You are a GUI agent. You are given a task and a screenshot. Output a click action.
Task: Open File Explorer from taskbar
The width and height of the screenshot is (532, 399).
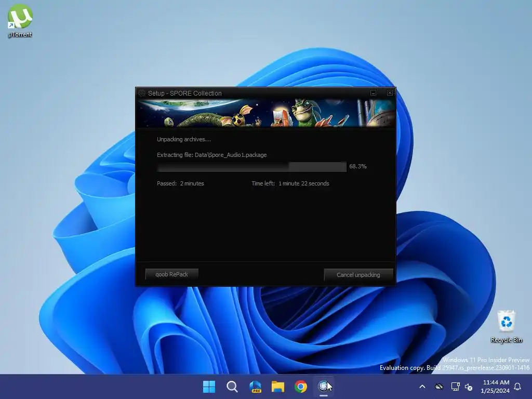pyautogui.click(x=278, y=387)
